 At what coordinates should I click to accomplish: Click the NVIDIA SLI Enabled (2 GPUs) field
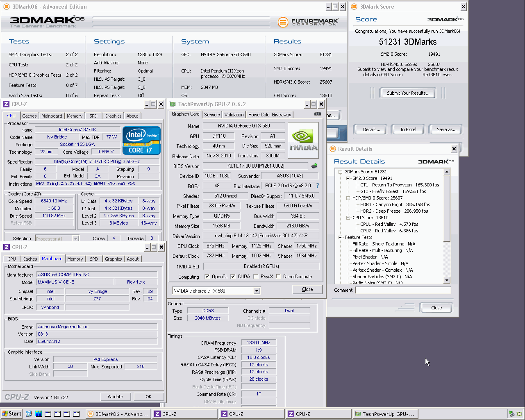tap(261, 266)
